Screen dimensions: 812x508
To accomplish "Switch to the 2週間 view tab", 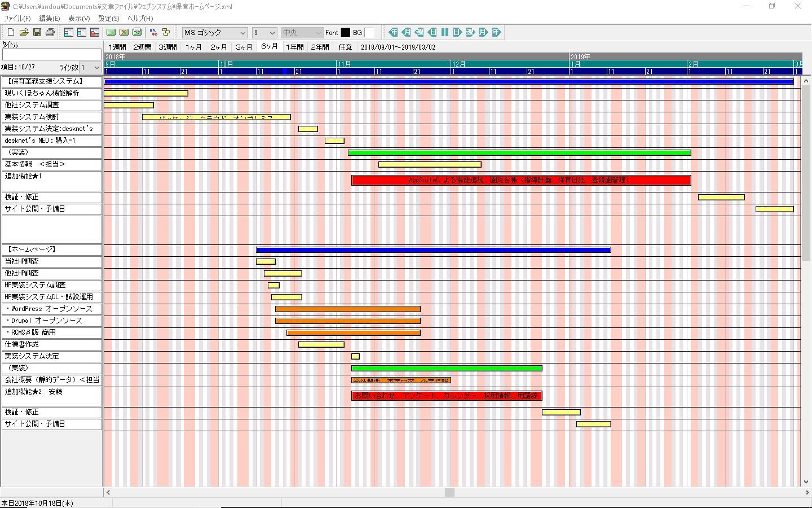I will [142, 47].
